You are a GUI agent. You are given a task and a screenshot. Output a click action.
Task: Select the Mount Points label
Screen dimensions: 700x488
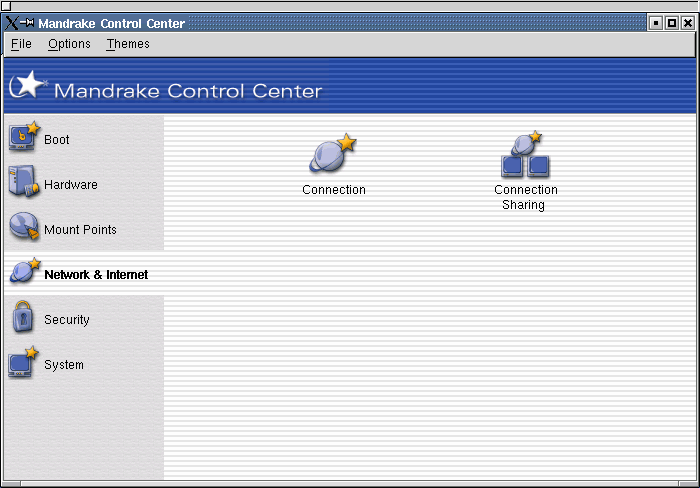tap(80, 230)
